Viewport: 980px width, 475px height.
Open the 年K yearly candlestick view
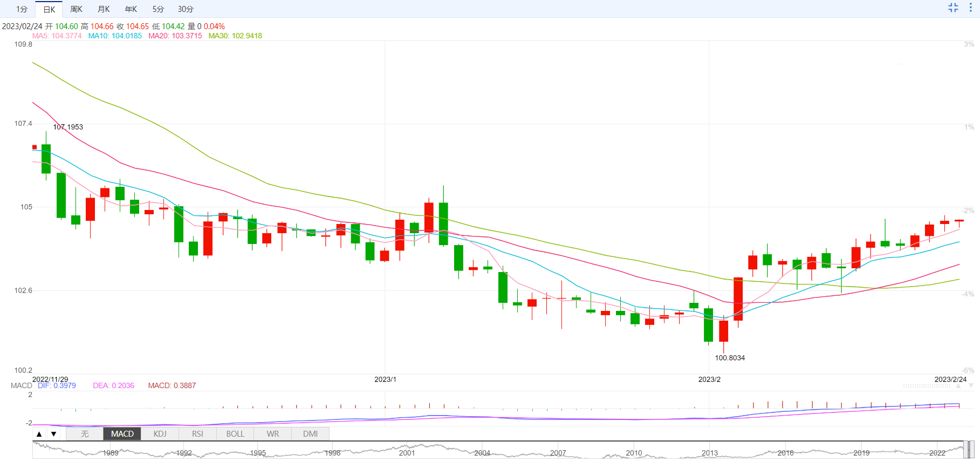(x=131, y=9)
